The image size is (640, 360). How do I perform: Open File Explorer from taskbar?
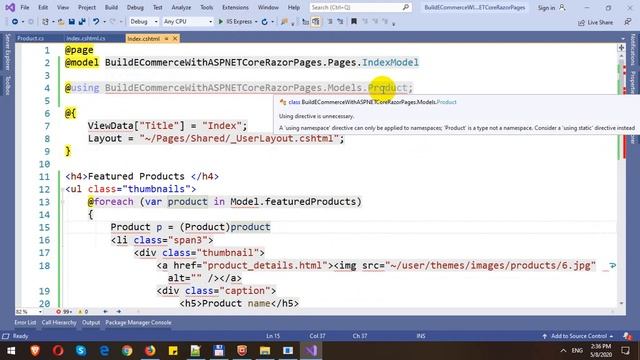[x=265, y=351]
